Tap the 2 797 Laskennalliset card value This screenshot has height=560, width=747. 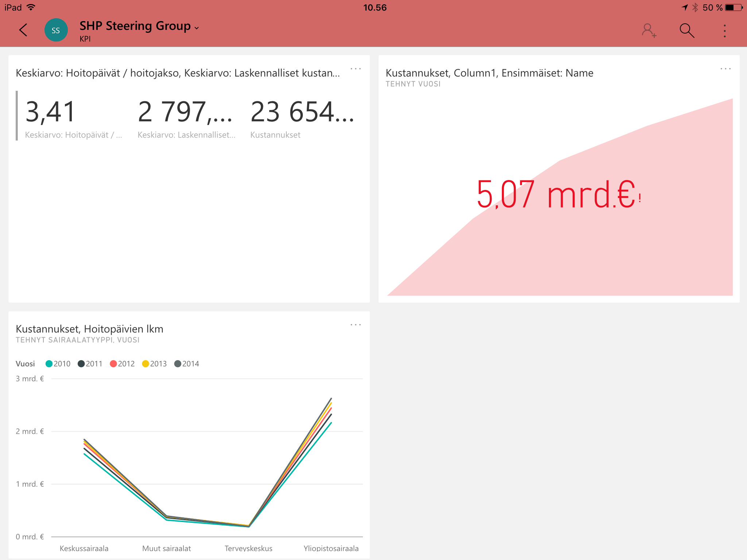pos(185,112)
